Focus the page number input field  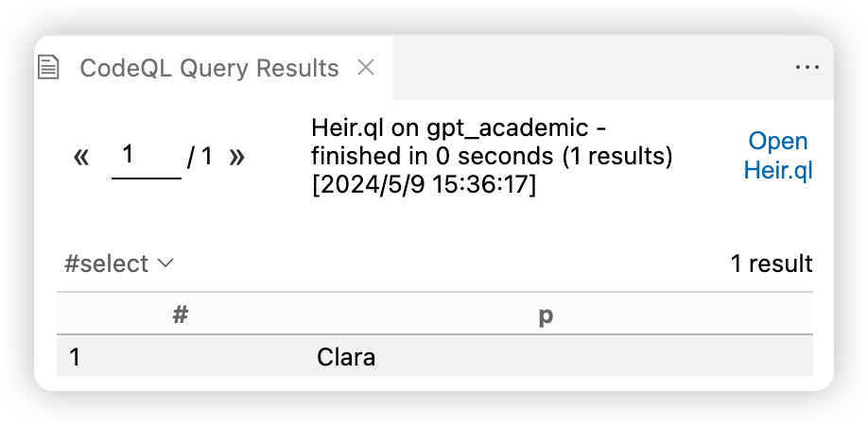146,156
